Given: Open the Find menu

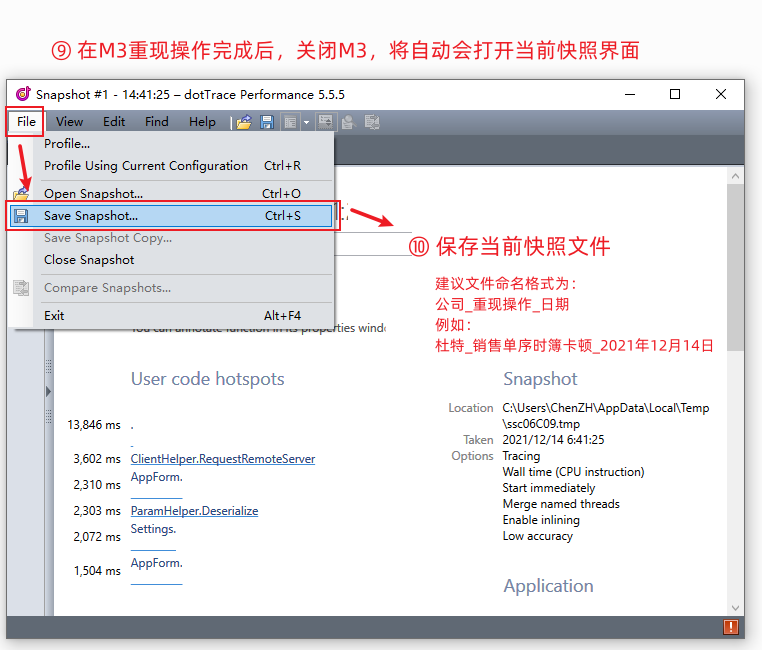Looking at the screenshot, I should pyautogui.click(x=157, y=121).
